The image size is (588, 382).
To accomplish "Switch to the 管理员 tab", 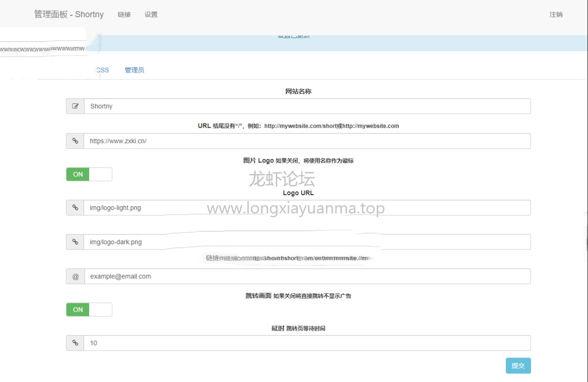I will (x=134, y=70).
